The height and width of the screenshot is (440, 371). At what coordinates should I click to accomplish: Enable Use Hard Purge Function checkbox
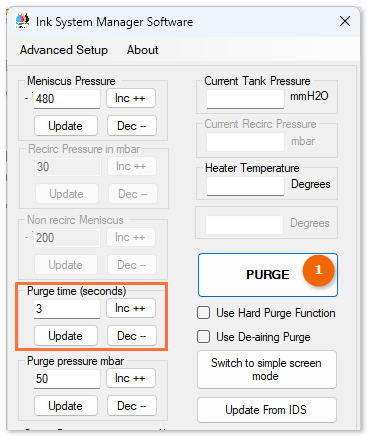[203, 313]
